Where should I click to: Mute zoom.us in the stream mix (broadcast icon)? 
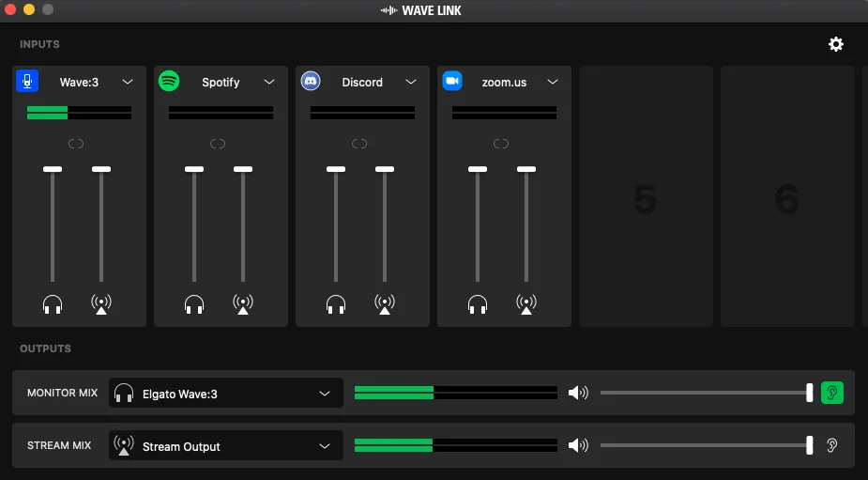tap(526, 304)
